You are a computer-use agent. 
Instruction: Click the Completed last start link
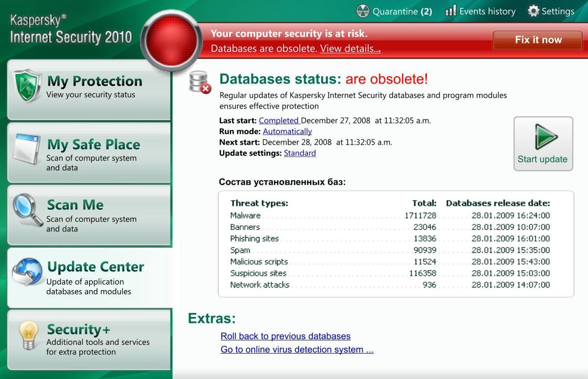pos(279,120)
